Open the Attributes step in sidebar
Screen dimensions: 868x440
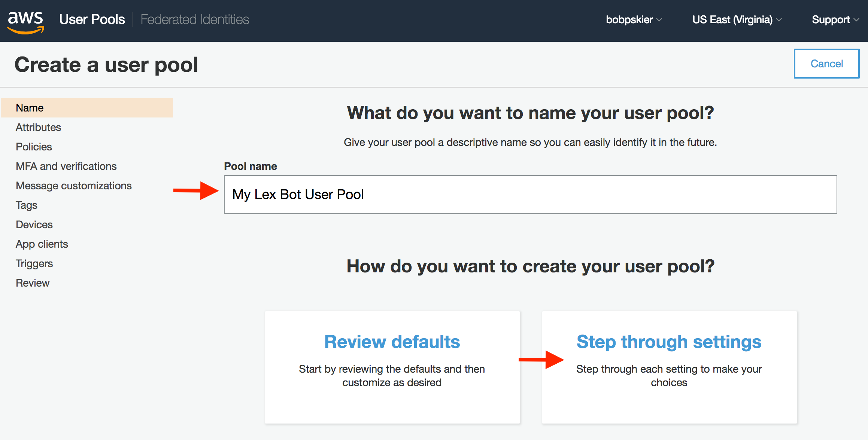pyautogui.click(x=38, y=127)
